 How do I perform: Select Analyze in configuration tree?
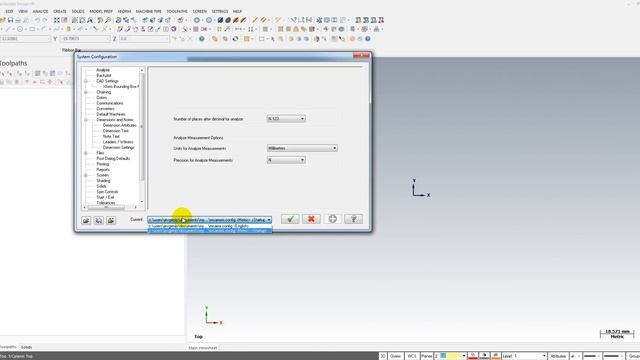103,70
